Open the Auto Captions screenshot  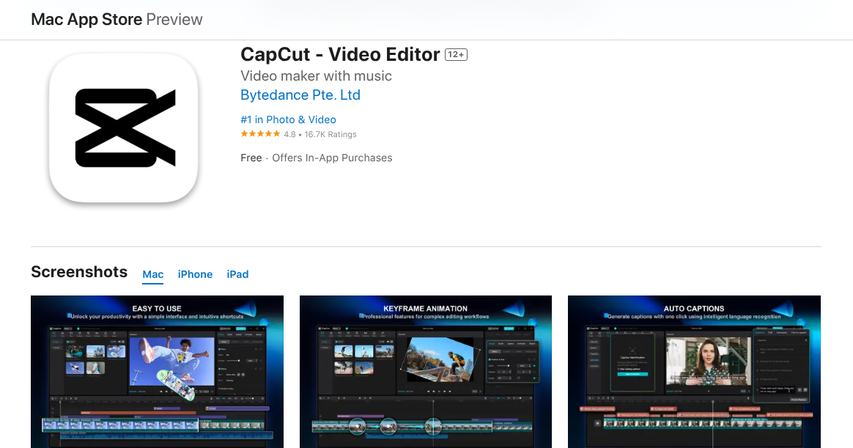point(694,372)
